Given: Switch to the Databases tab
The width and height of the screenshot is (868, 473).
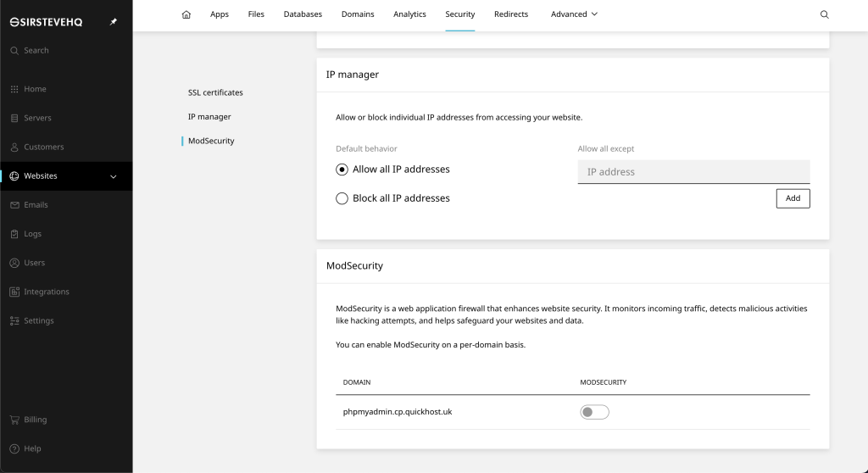Looking at the screenshot, I should click(x=303, y=14).
